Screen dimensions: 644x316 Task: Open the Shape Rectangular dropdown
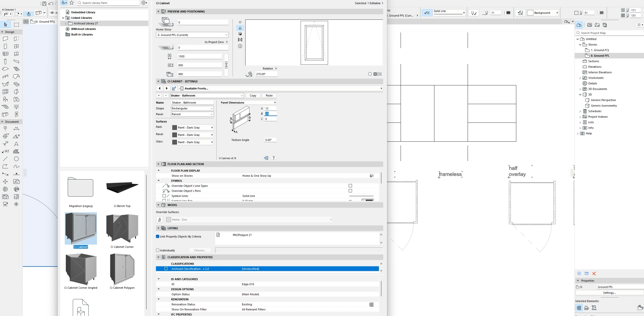click(x=192, y=108)
